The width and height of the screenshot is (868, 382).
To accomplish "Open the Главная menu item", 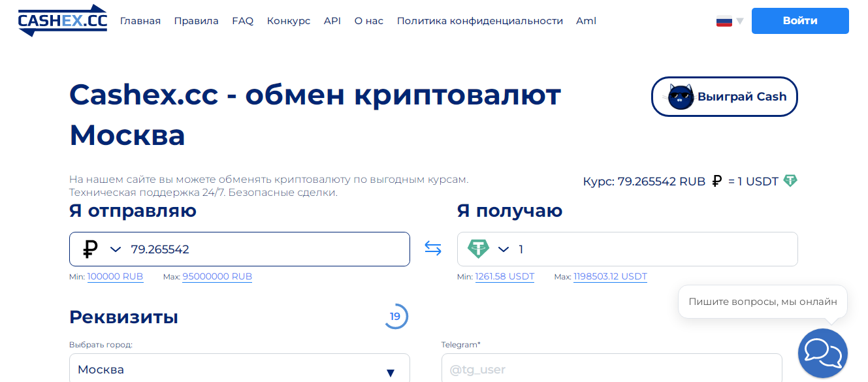I will (140, 21).
